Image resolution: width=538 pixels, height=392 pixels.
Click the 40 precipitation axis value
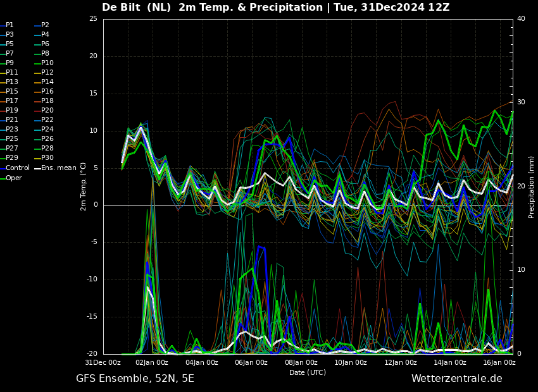tap(521, 18)
